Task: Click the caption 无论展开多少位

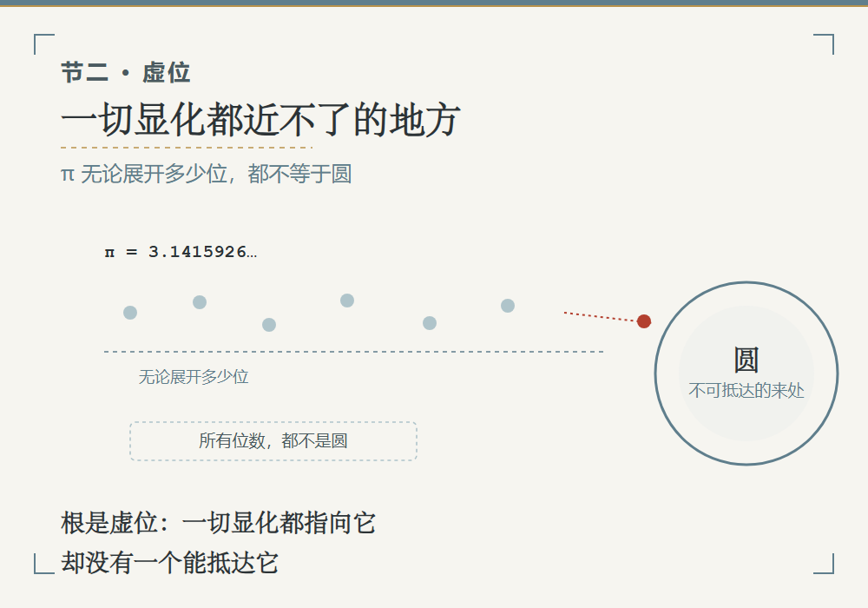Action: [x=194, y=377]
